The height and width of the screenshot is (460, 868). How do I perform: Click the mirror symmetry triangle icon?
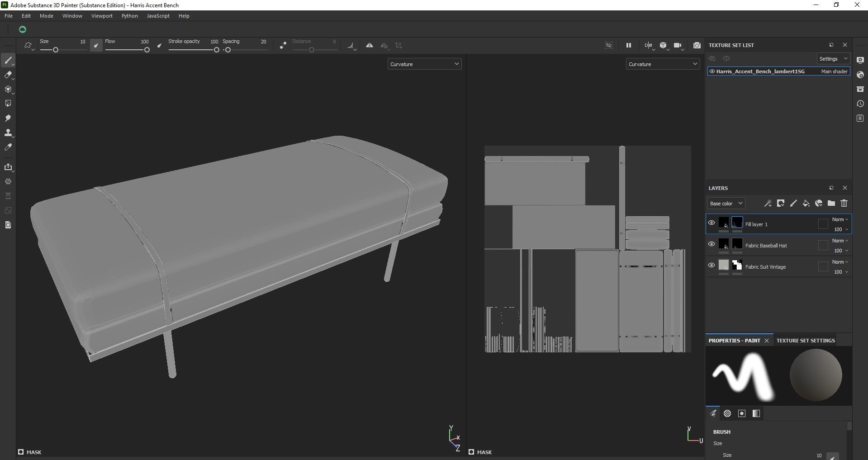coord(370,45)
